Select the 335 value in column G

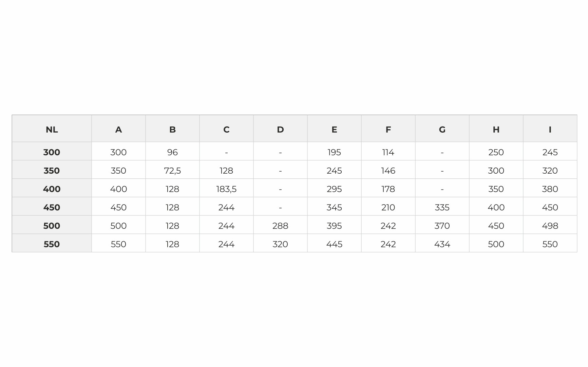click(442, 207)
